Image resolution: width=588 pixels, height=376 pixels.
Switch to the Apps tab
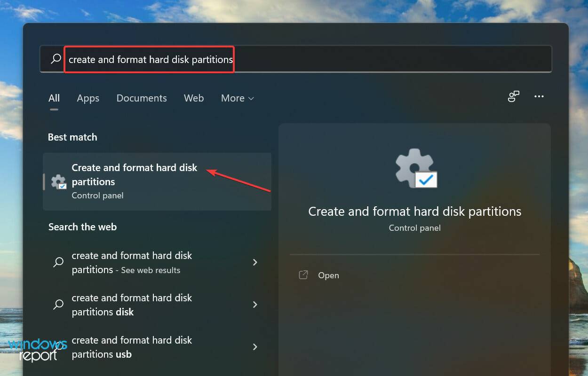[x=87, y=98]
